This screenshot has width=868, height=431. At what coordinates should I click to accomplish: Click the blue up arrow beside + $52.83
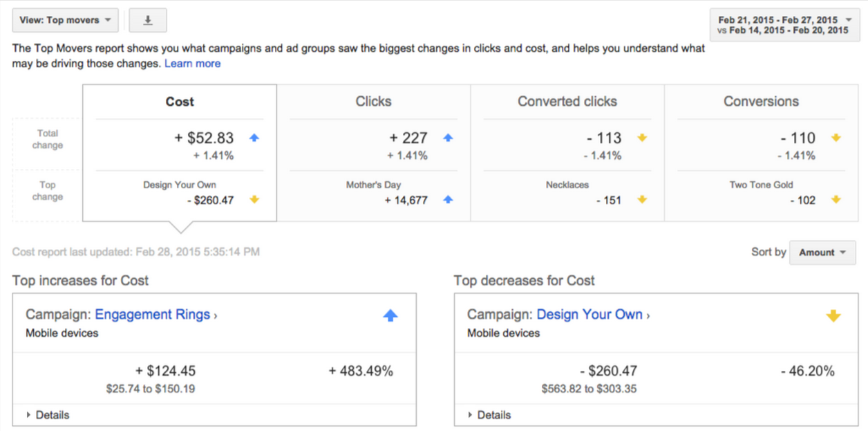tap(254, 138)
